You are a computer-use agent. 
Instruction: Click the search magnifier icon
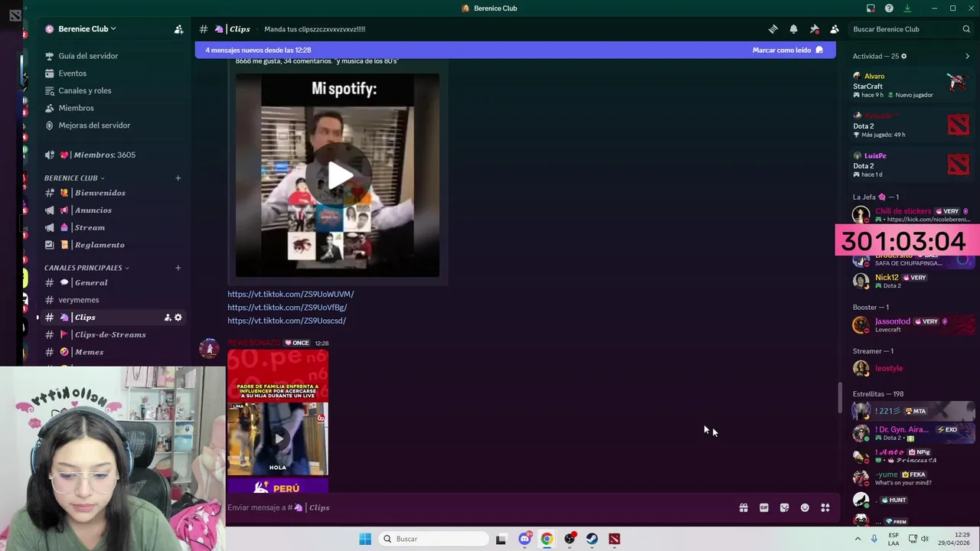[966, 29]
